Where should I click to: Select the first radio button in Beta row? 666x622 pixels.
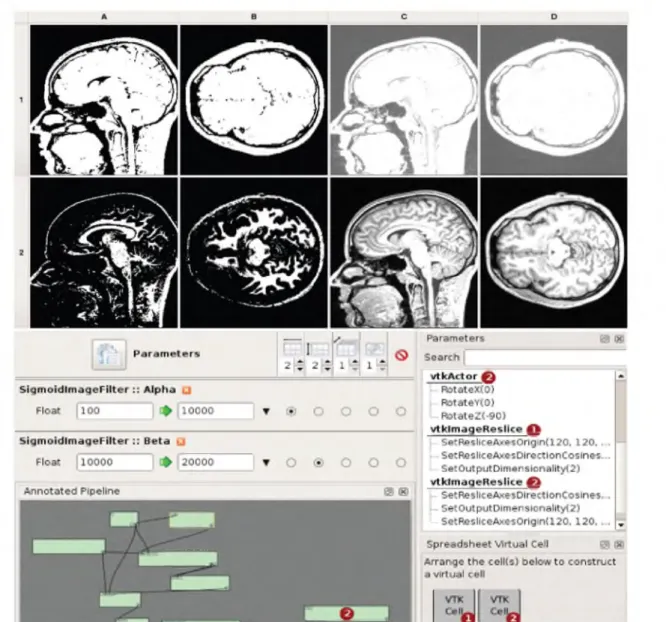(291, 463)
